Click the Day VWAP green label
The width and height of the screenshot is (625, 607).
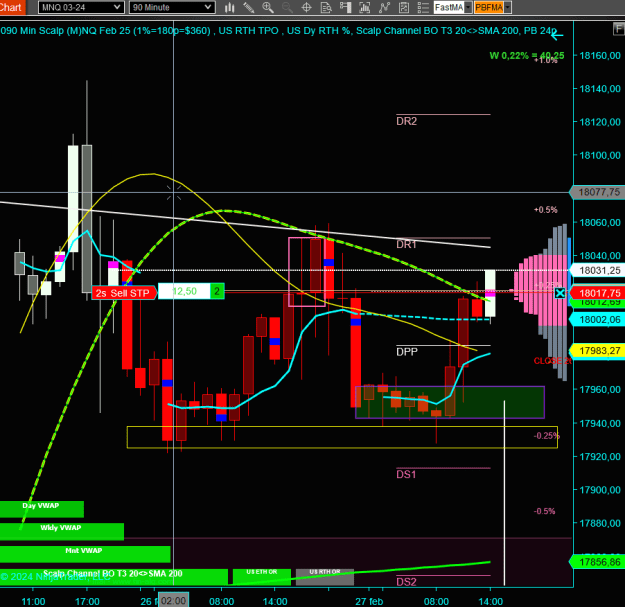(41, 509)
